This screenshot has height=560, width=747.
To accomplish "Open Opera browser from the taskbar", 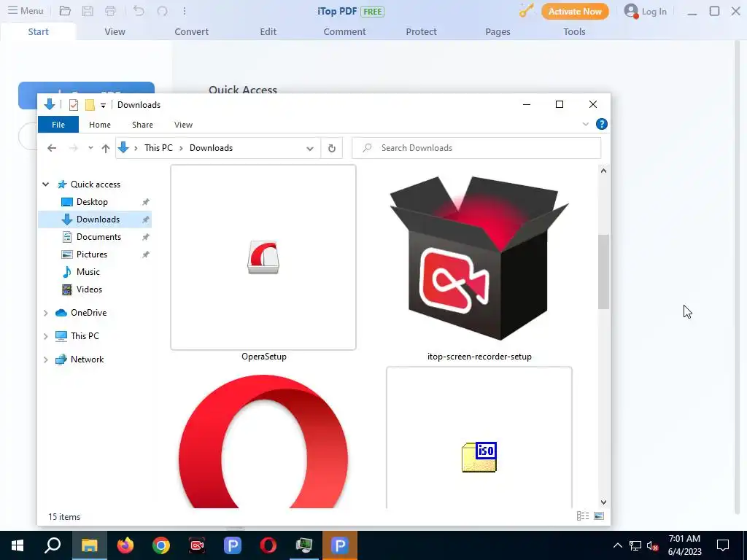I will [x=268, y=545].
